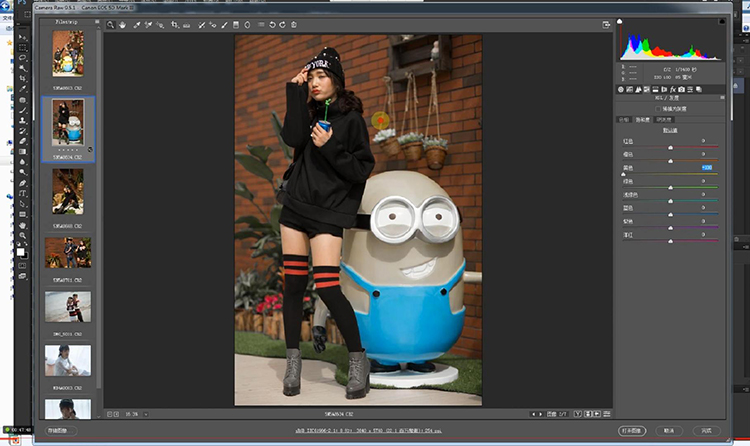Switch to the Saturation tab

[x=642, y=120]
